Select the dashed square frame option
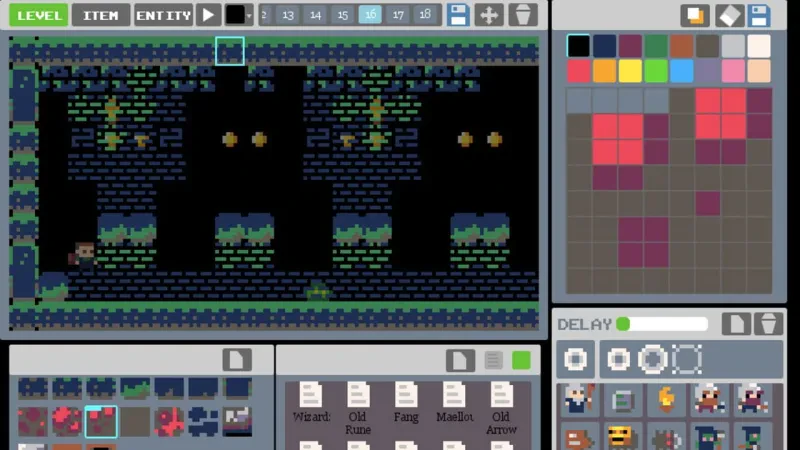Screen dimensions: 800x450 click(x=687, y=359)
